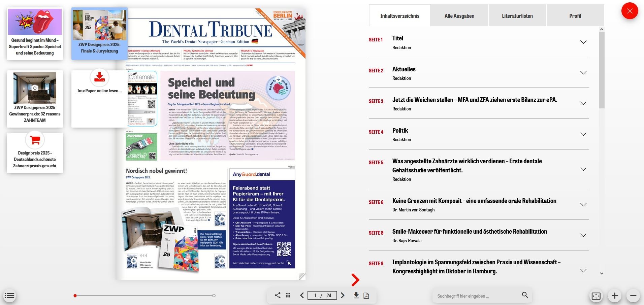This screenshot has width=644, height=305.
Task: Open the hamburger list menu icon
Action: click(10, 296)
